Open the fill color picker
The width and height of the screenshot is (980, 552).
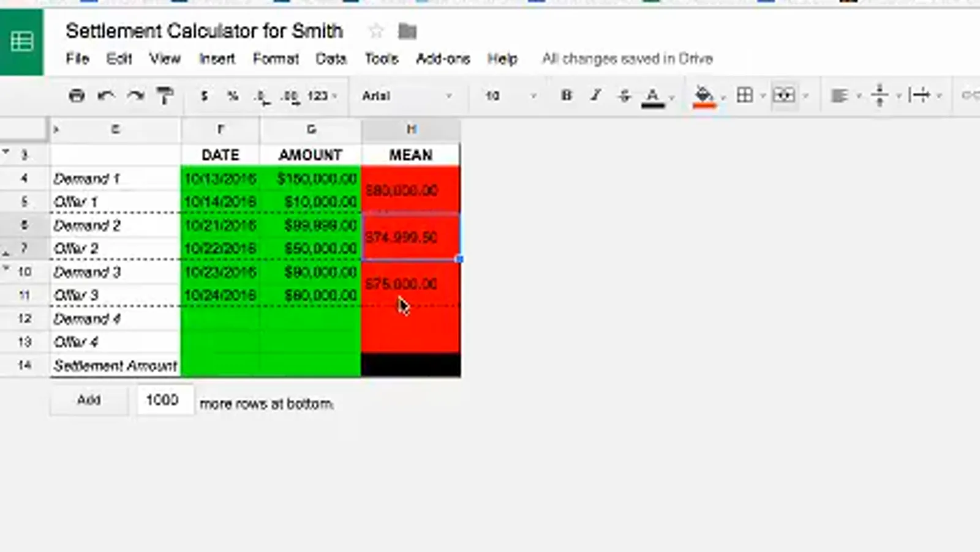(704, 96)
